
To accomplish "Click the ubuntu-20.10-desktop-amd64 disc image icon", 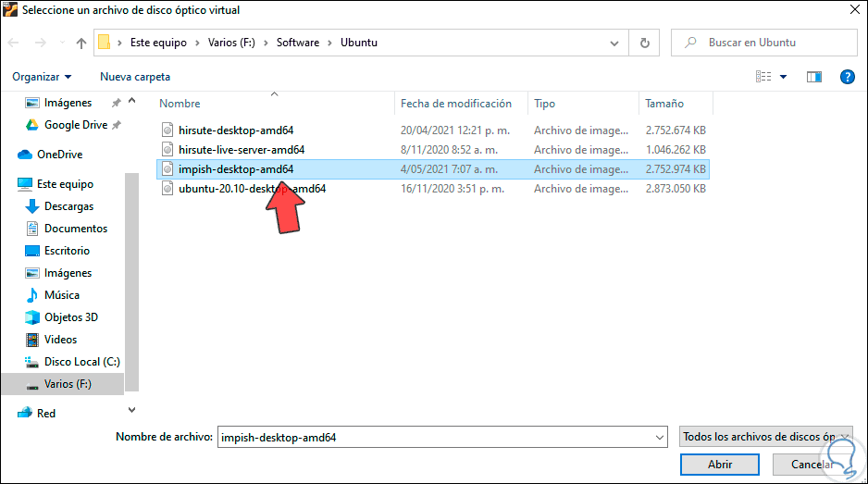I will (x=167, y=188).
